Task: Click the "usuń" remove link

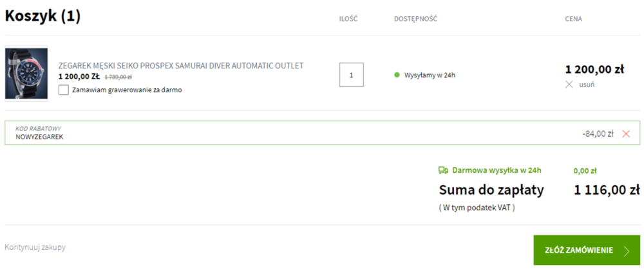Action: (x=587, y=84)
